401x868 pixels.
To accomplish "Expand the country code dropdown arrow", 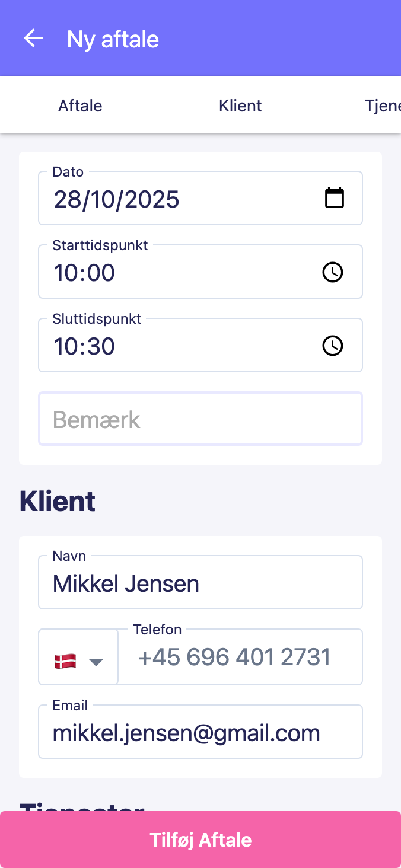I will click(x=96, y=662).
